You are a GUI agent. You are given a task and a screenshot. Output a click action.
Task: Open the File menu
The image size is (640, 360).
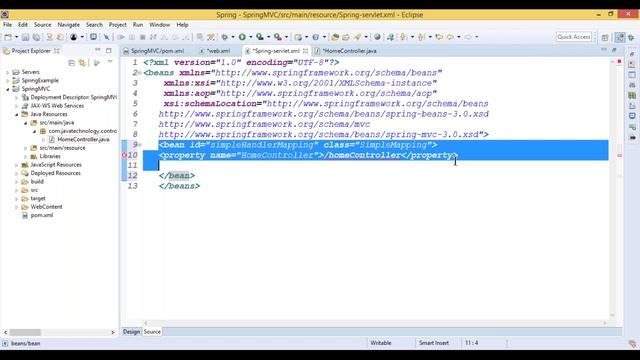7,25
